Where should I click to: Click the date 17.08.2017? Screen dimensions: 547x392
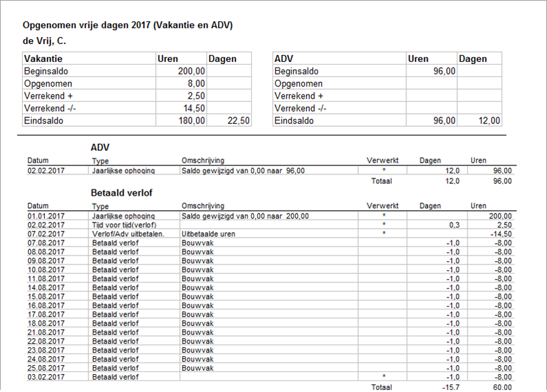pyautogui.click(x=46, y=315)
